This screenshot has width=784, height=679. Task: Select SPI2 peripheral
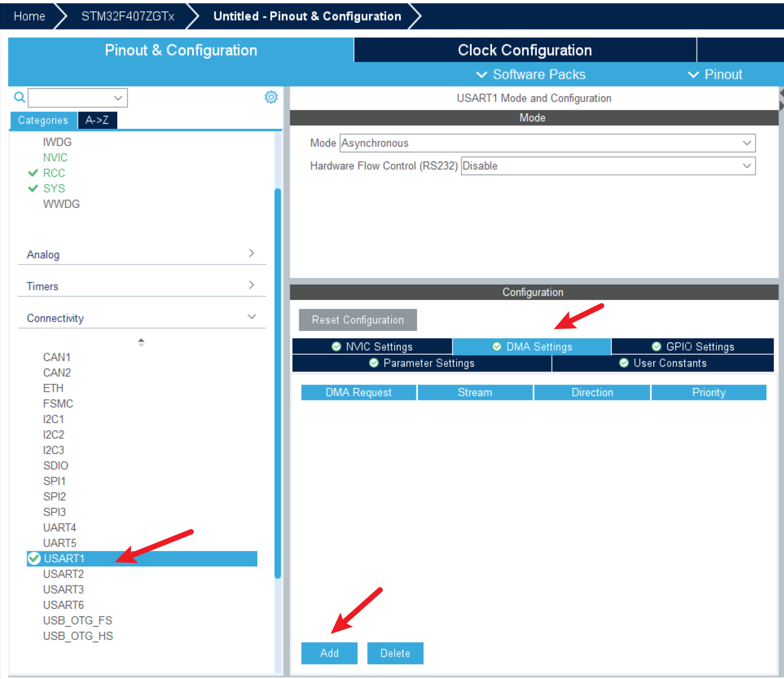point(54,496)
